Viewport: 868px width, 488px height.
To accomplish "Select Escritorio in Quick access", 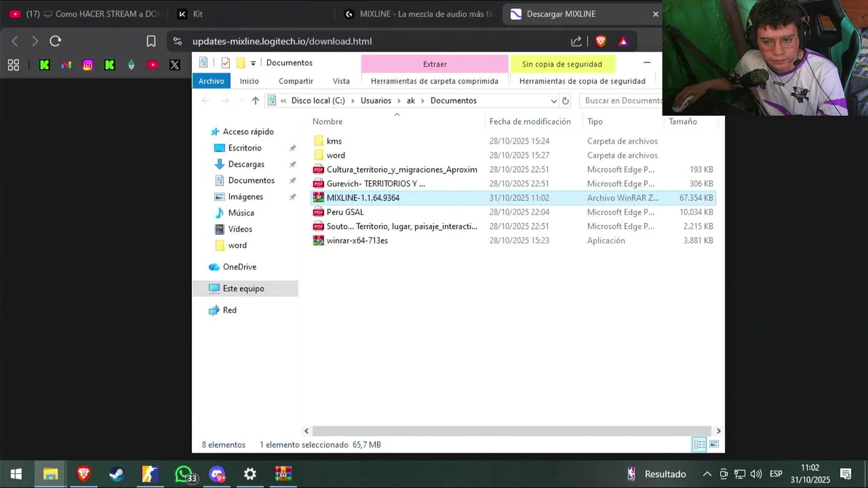I will pyautogui.click(x=245, y=148).
